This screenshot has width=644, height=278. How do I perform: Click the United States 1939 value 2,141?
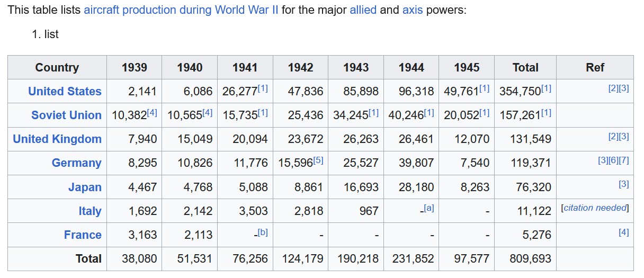pos(142,91)
